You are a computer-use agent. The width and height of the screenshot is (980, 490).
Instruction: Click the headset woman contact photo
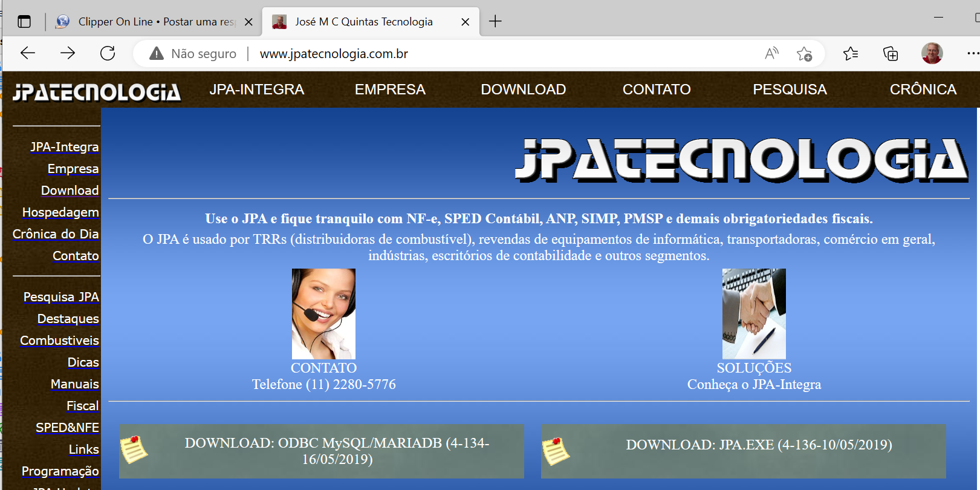(x=323, y=314)
